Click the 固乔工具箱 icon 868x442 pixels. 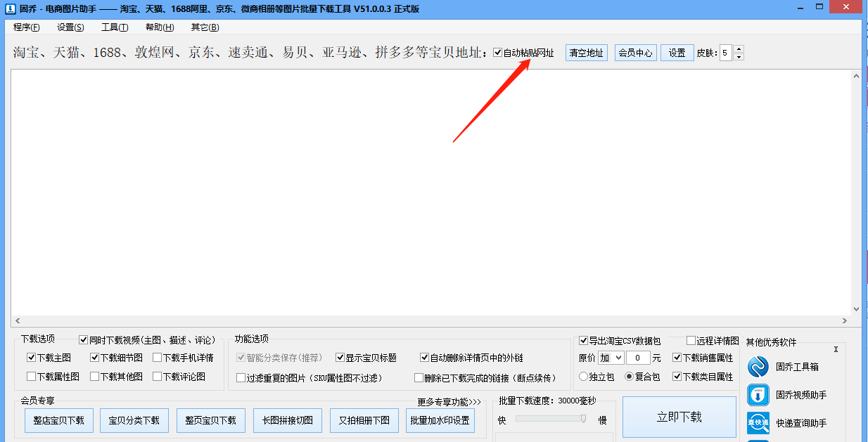758,367
